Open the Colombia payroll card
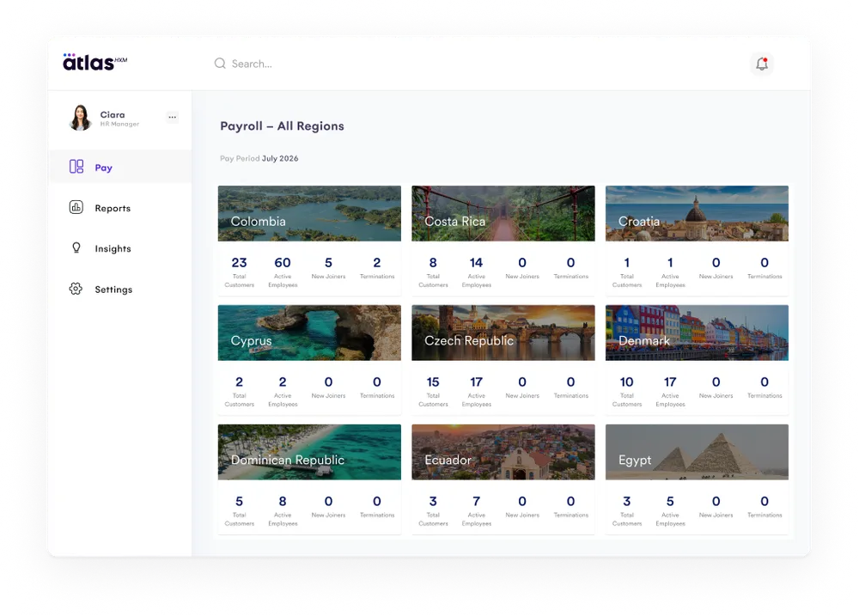Image resolution: width=859 pixels, height=616 pixels. click(309, 241)
